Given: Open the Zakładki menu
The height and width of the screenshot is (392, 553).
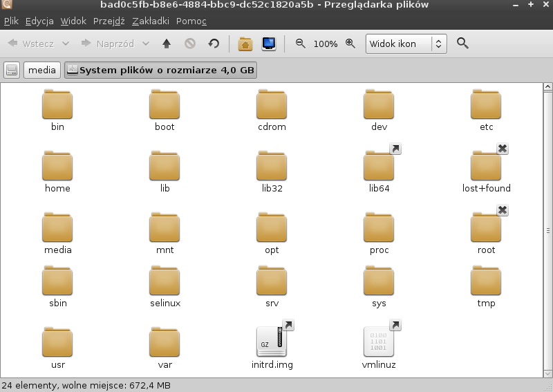Looking at the screenshot, I should [x=151, y=21].
